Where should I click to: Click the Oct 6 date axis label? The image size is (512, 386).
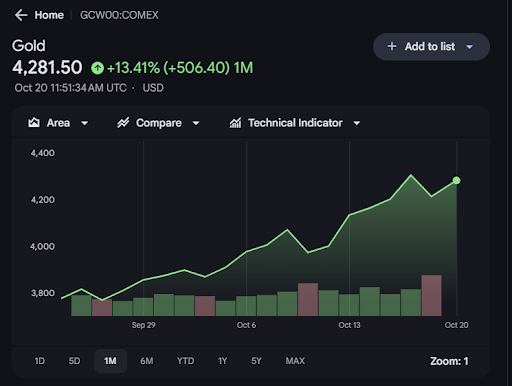tap(246, 325)
